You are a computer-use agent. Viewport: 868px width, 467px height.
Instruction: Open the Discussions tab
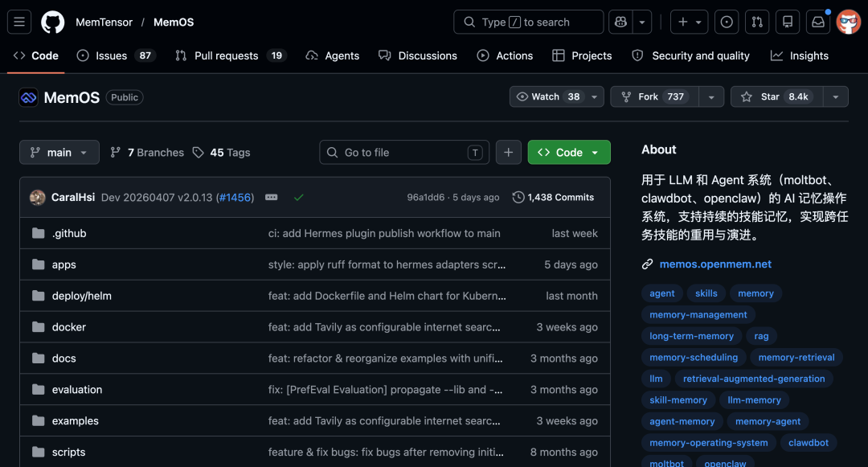pos(427,55)
